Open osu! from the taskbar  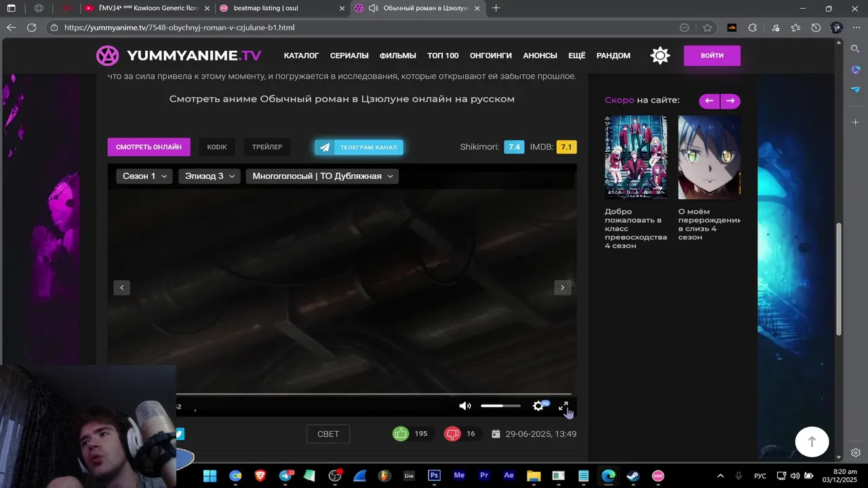[x=658, y=476]
